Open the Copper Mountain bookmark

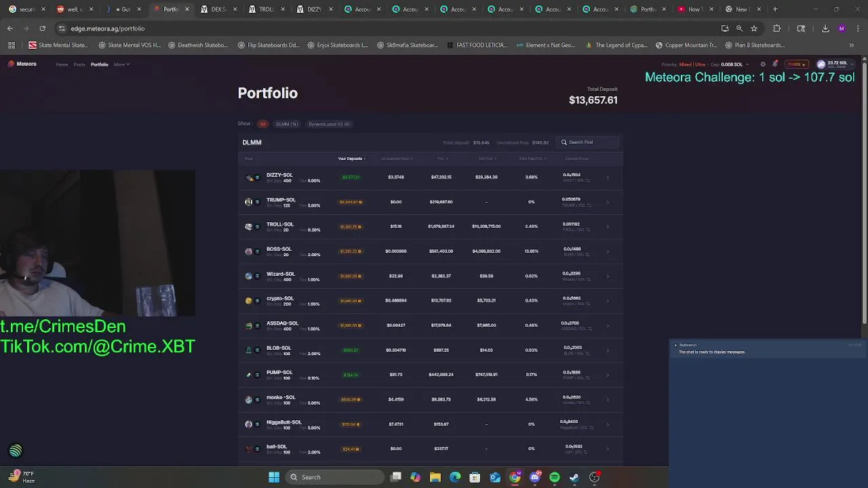tap(686, 45)
